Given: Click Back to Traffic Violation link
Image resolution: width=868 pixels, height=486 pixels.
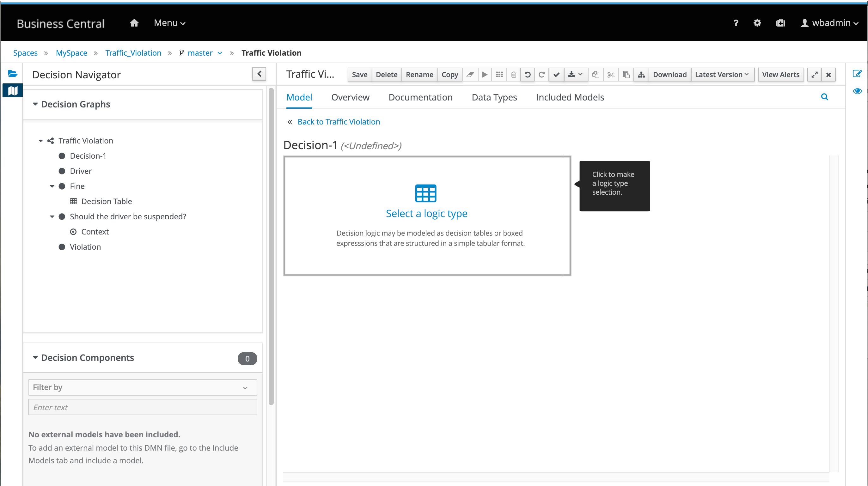Looking at the screenshot, I should coord(338,122).
